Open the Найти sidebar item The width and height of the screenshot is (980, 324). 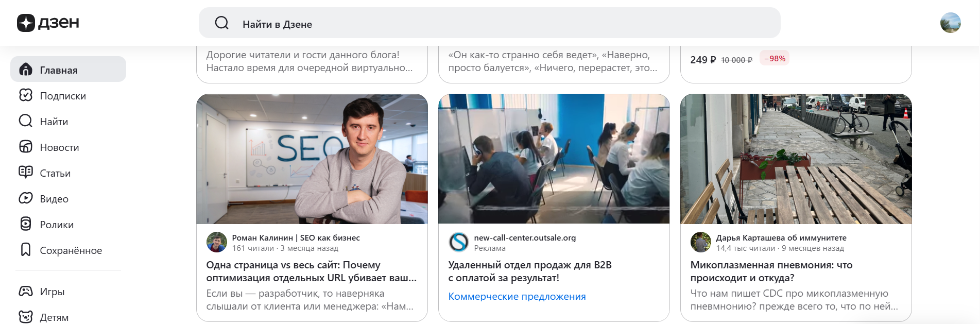tap(68, 121)
